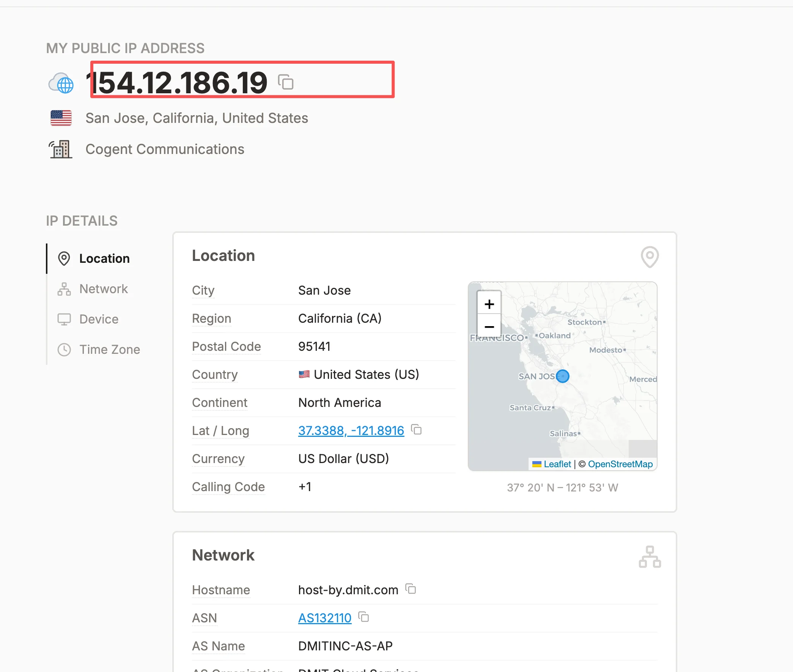
Task: Copy the public IP address 154.12.186.19
Action: 286,82
